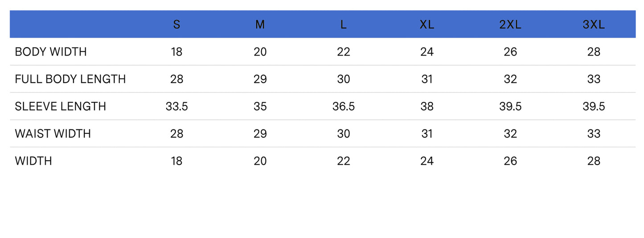Viewport: 644px width, 238px height.
Task: Click the XL column header
Action: click(x=427, y=24)
